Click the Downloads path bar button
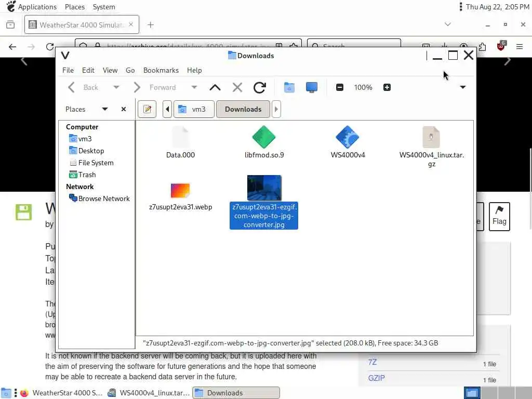The width and height of the screenshot is (532, 399). pos(243,109)
